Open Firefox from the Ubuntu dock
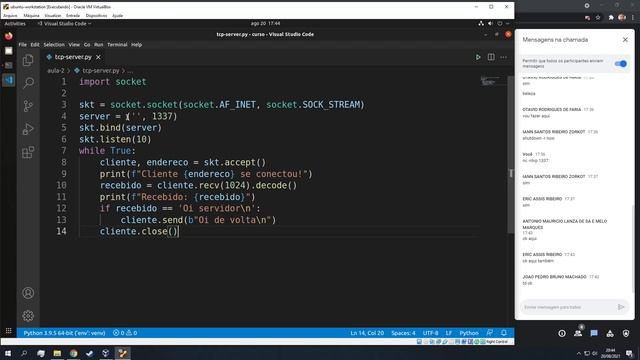Viewport: 640px width, 360px height. [x=9, y=36]
